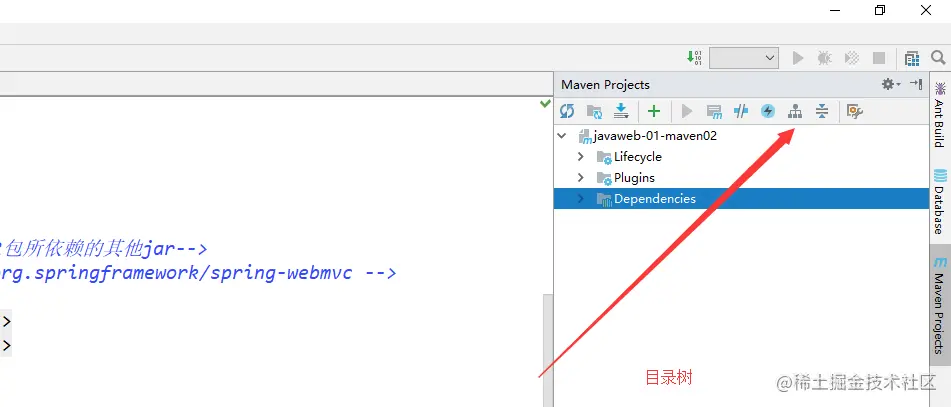Expand the Dependencies node

[580, 198]
